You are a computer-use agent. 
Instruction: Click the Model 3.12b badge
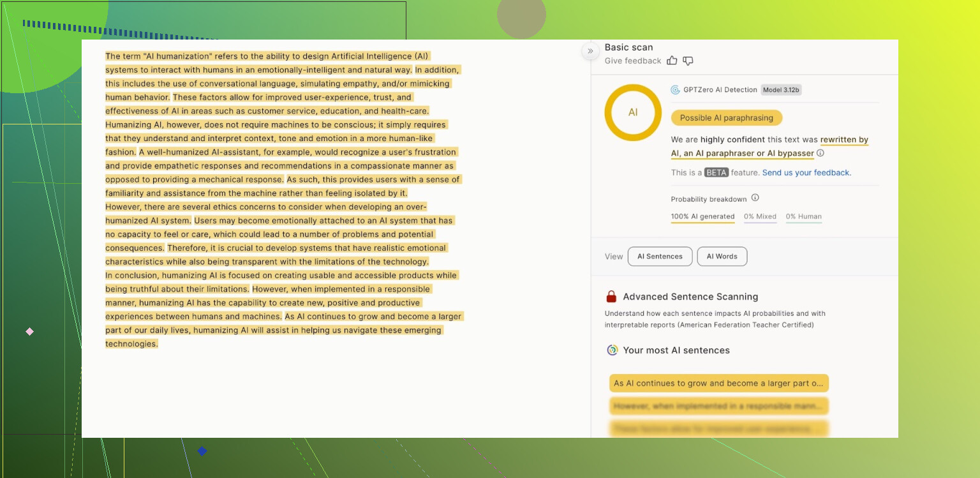point(781,90)
